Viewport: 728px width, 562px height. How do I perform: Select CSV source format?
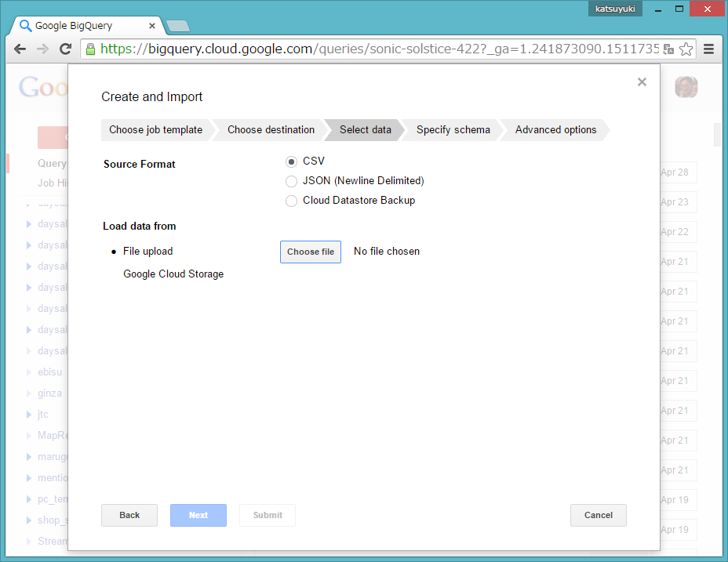291,161
